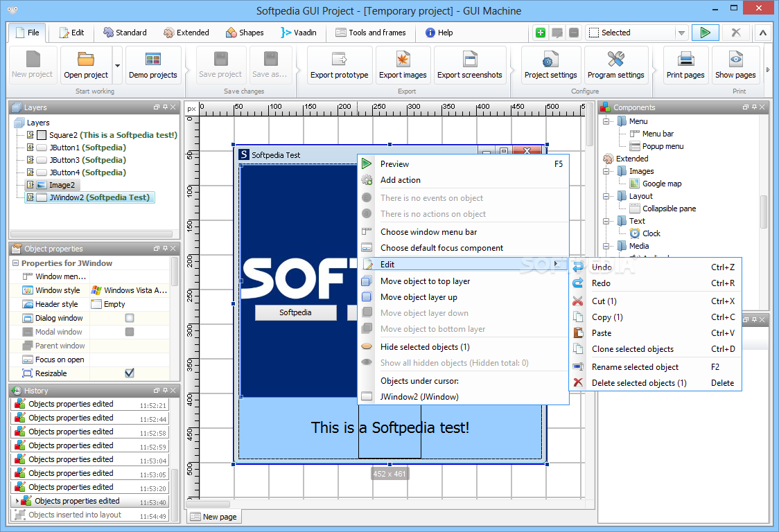
Task: Switch to the Vaadin ribbon tab
Action: click(299, 33)
